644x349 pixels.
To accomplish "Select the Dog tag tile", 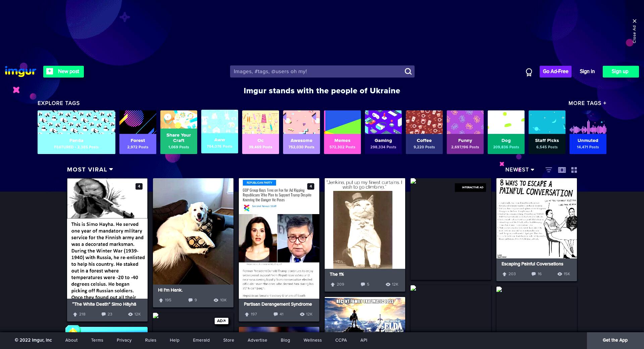I will [506, 132].
